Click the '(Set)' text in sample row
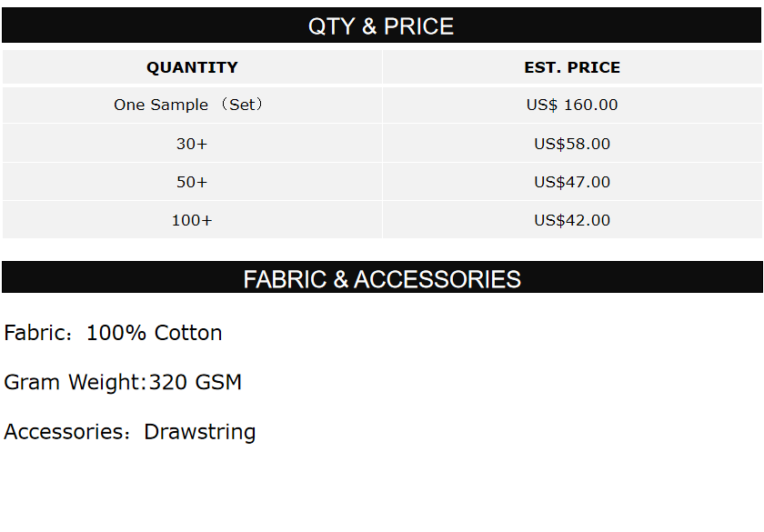This screenshot has width=764, height=532. (x=243, y=105)
